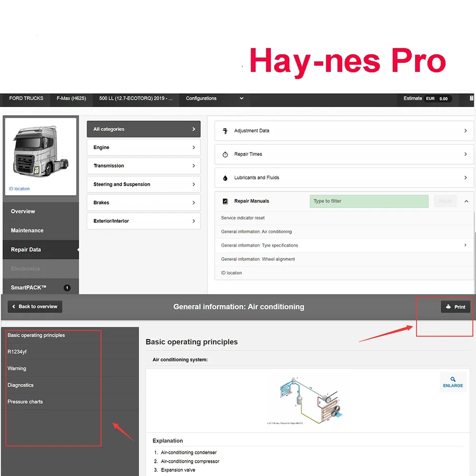This screenshot has height=476, width=476.
Task: Open ID location repair manual entry
Action: 345,273
